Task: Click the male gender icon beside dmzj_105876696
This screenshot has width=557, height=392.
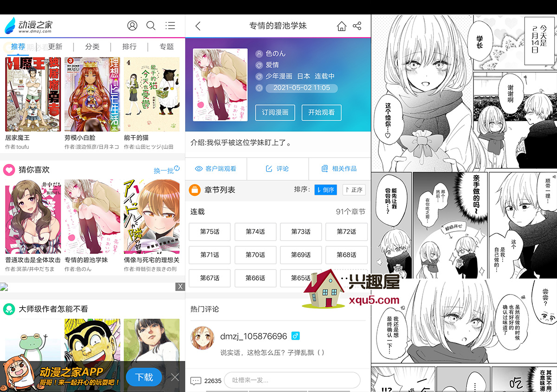Action: pos(296,335)
